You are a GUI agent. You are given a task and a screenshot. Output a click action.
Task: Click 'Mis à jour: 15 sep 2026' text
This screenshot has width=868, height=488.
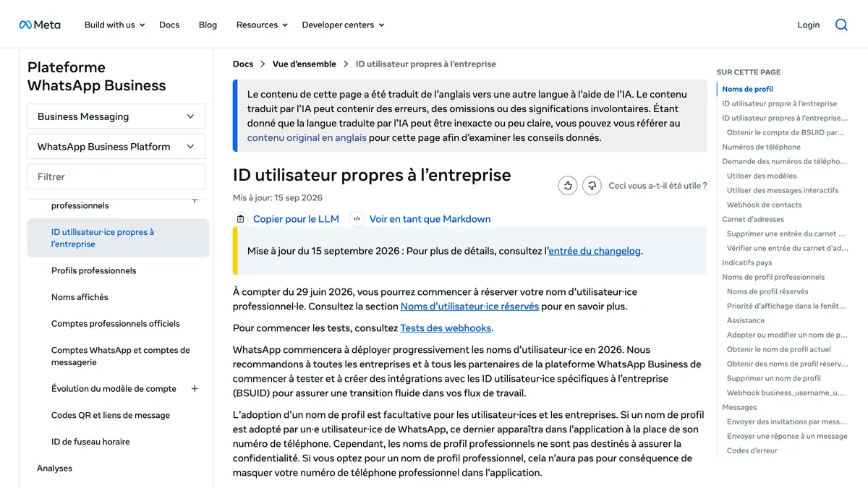[x=278, y=197]
